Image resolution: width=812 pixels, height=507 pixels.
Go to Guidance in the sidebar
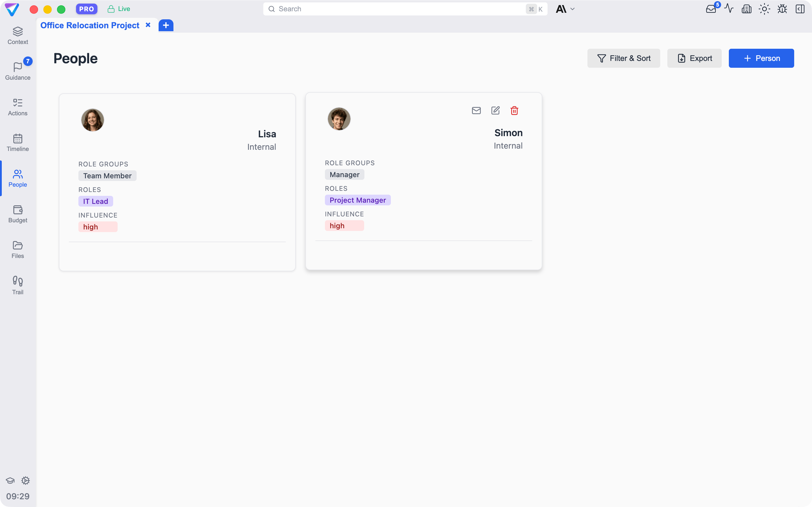point(18,71)
